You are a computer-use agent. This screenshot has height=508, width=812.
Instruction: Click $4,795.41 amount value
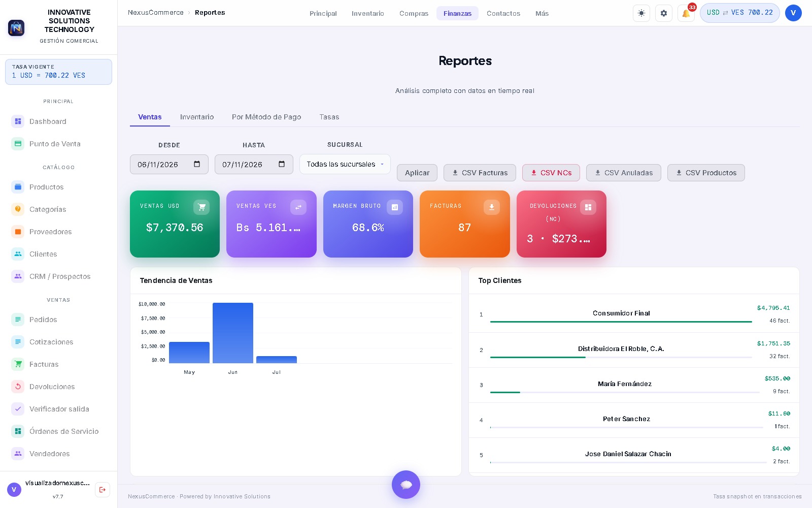click(x=773, y=308)
